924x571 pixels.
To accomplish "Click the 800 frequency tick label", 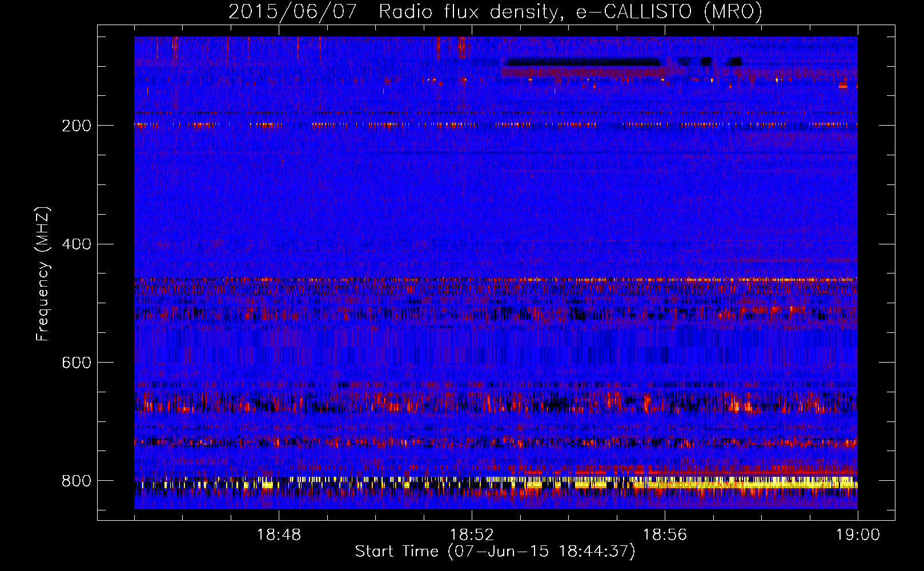I will [x=76, y=481].
